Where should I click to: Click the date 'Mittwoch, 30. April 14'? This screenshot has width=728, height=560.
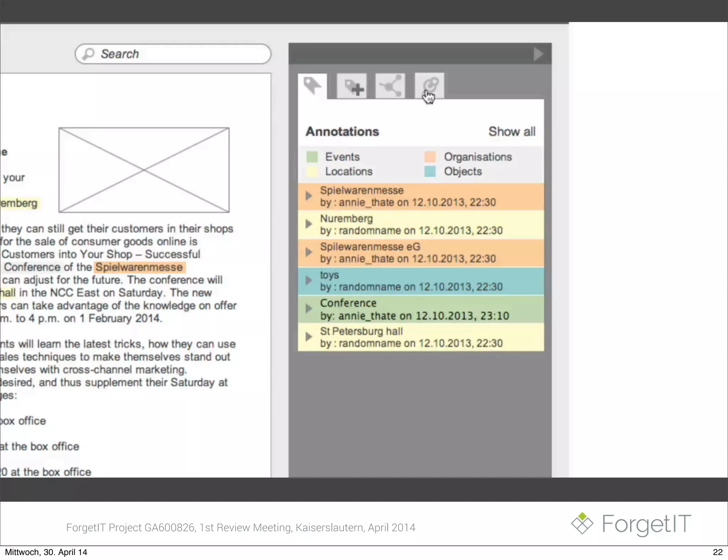[46, 552]
